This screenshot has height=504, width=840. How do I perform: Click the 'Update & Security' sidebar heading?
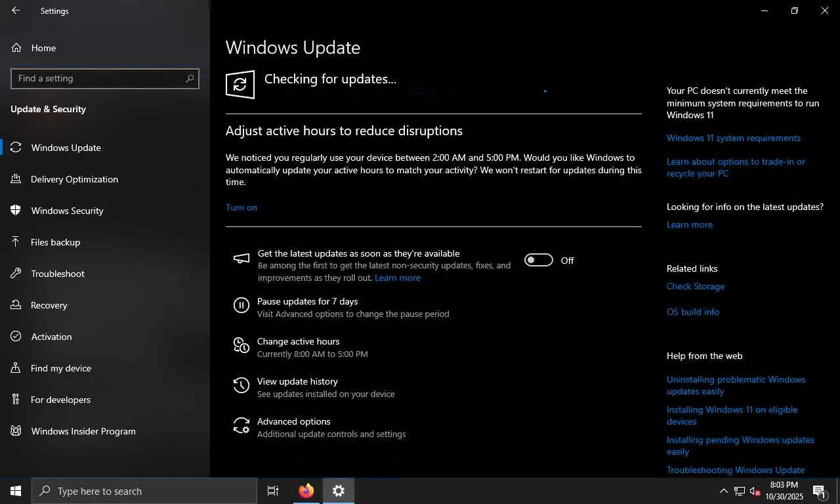(x=48, y=109)
